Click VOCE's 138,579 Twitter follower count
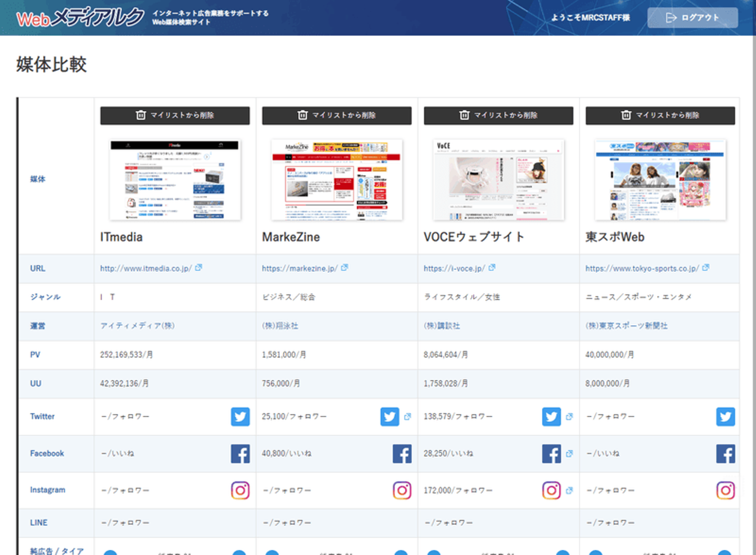The image size is (756, 555). [458, 417]
